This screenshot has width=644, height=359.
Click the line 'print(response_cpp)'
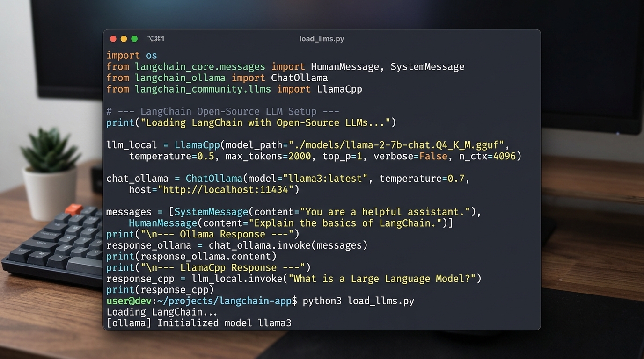[160, 290]
